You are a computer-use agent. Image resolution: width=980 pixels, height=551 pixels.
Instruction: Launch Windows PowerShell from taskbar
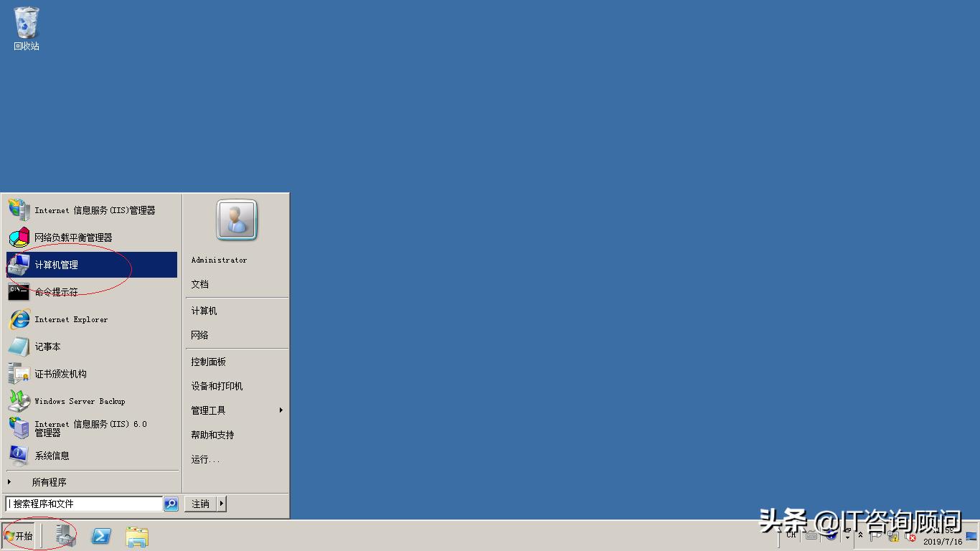(100, 537)
